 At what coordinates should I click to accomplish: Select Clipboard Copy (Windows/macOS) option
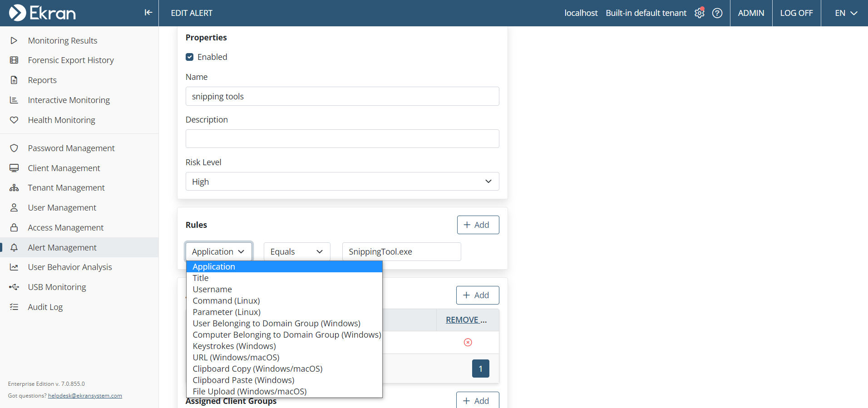point(284,369)
